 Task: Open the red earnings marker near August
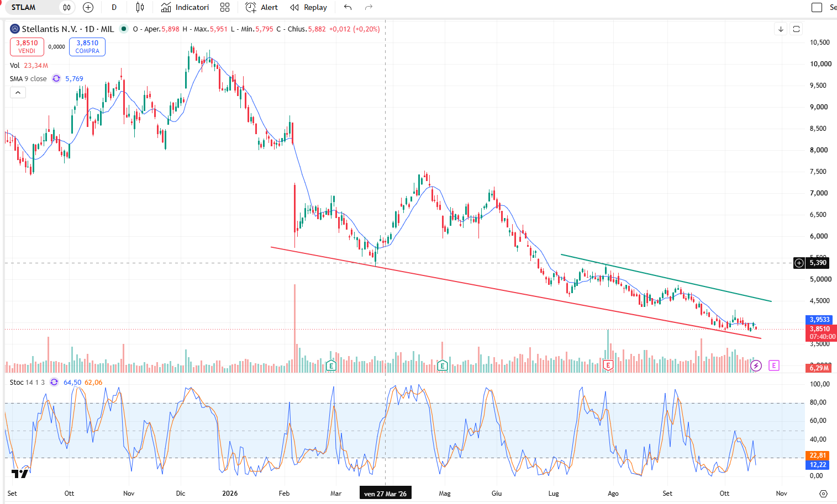[x=608, y=365]
